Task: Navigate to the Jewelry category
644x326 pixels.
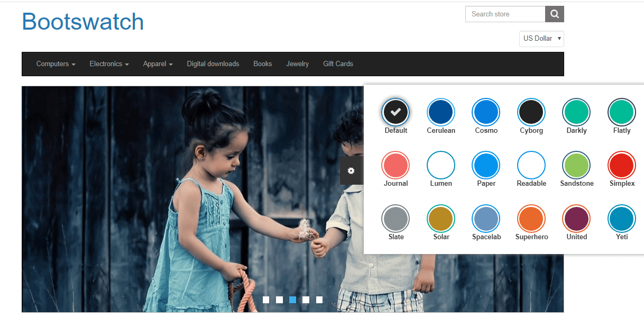Action: [298, 64]
